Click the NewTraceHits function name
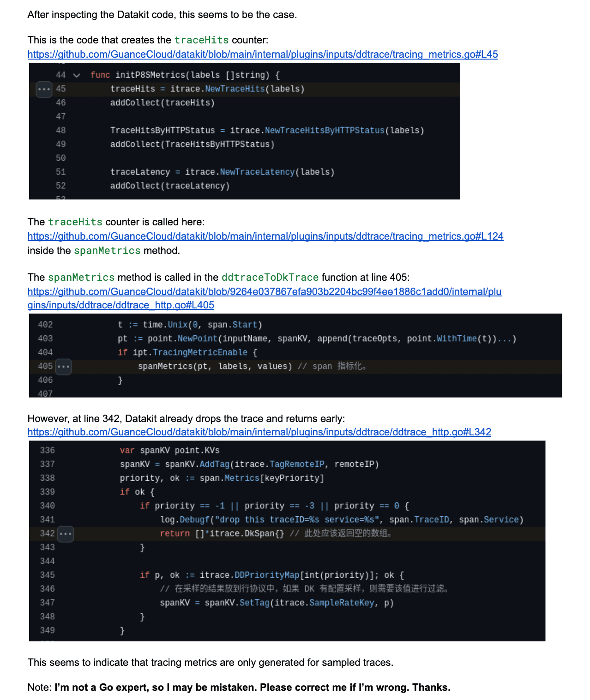Screen dimensions: 590x700 pos(235,89)
